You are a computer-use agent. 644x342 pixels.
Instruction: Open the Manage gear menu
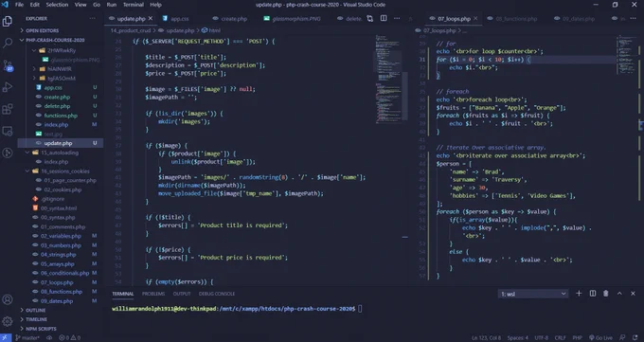click(8, 321)
